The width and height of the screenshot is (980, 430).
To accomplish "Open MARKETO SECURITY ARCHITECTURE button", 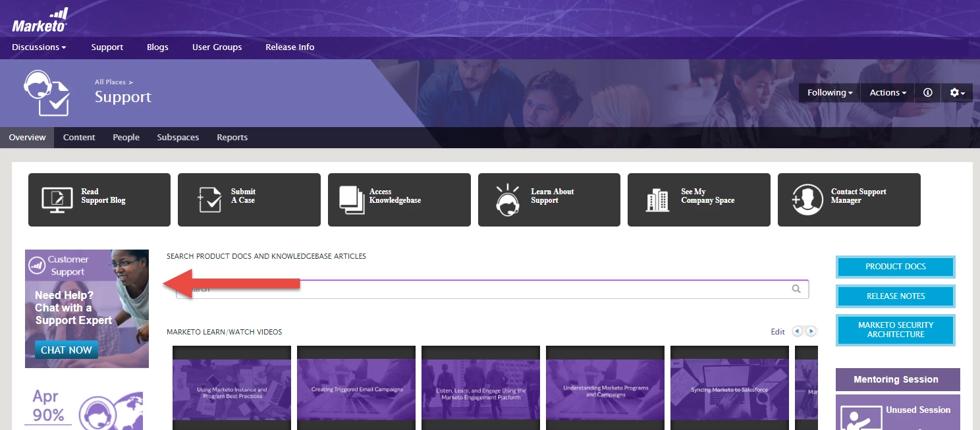I will (x=896, y=330).
